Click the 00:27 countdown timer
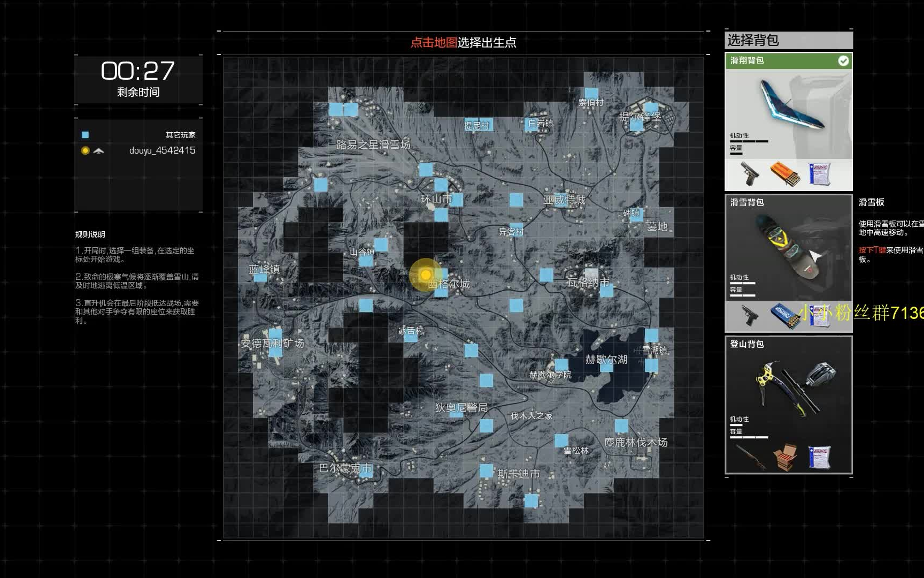The image size is (924, 578). coord(138,71)
